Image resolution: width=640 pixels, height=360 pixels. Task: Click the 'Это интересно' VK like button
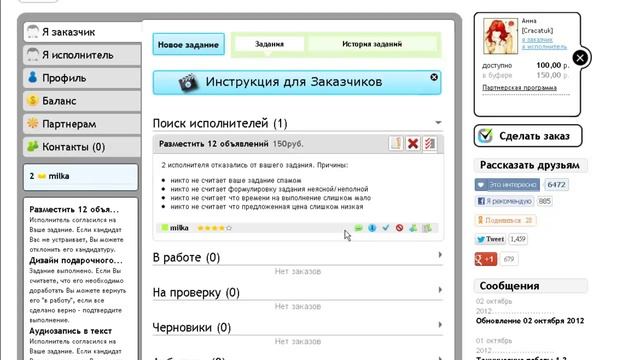pos(507,185)
